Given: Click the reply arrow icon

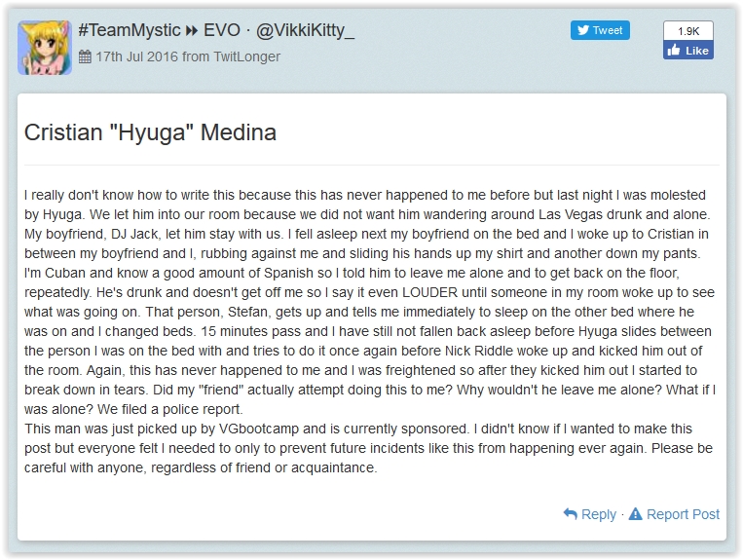Looking at the screenshot, I should (571, 513).
